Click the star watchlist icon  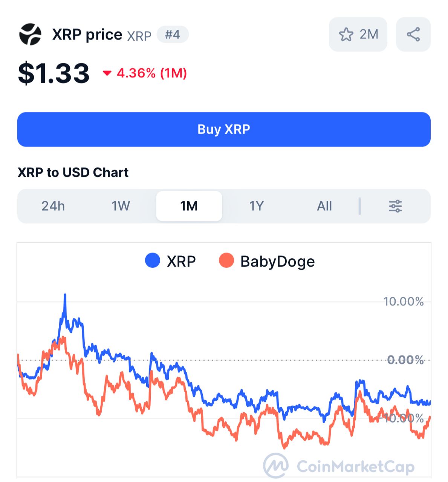point(346,34)
